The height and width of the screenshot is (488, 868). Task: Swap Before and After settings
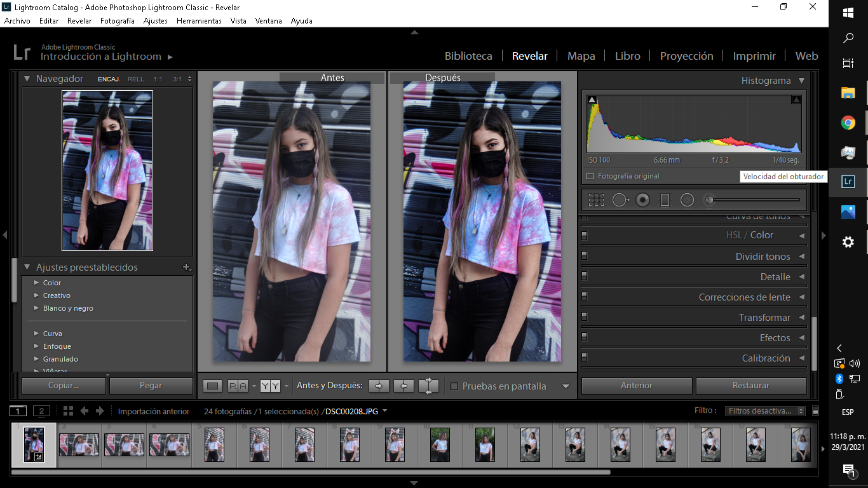pos(428,386)
